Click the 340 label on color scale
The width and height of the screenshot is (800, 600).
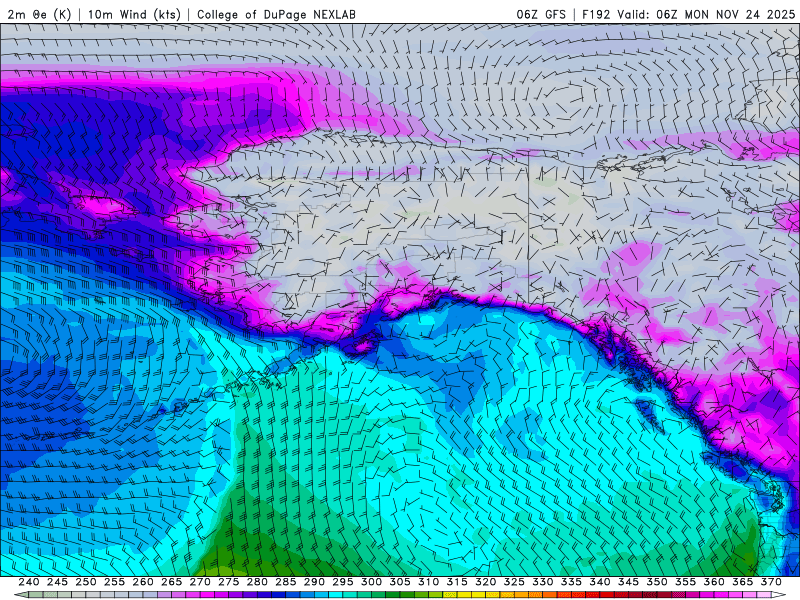tap(600, 582)
